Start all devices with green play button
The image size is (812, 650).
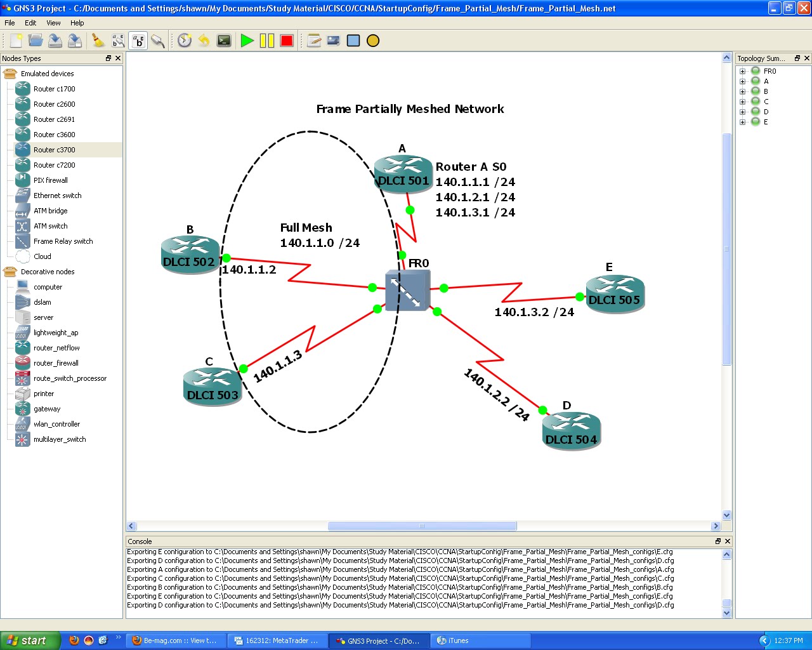(x=247, y=41)
